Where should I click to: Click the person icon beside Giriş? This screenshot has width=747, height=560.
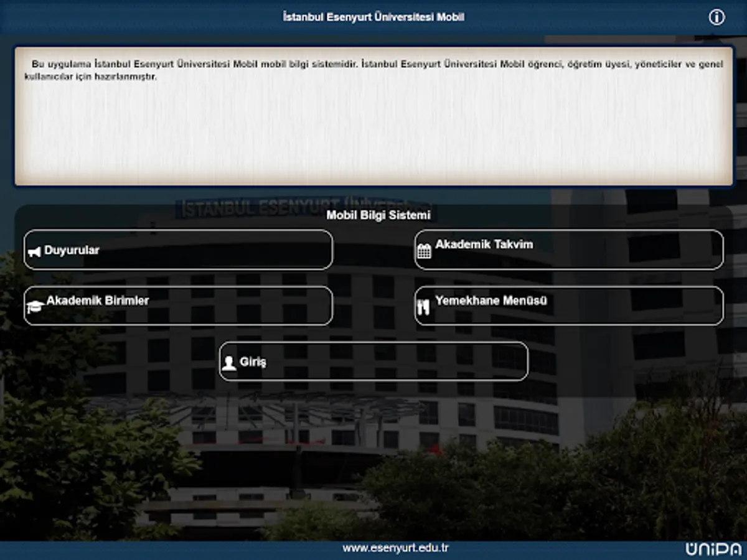click(x=229, y=363)
